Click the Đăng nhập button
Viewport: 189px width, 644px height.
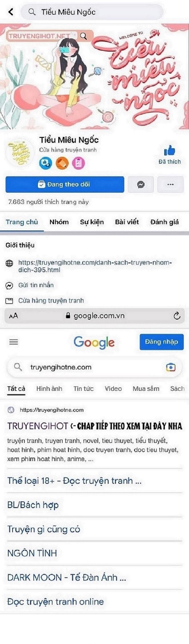point(161,342)
